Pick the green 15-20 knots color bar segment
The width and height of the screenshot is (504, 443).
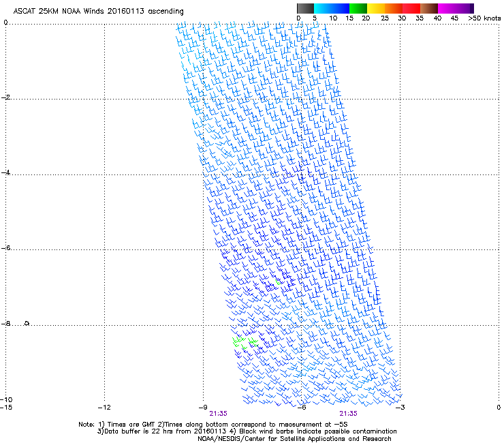pyautogui.click(x=358, y=8)
